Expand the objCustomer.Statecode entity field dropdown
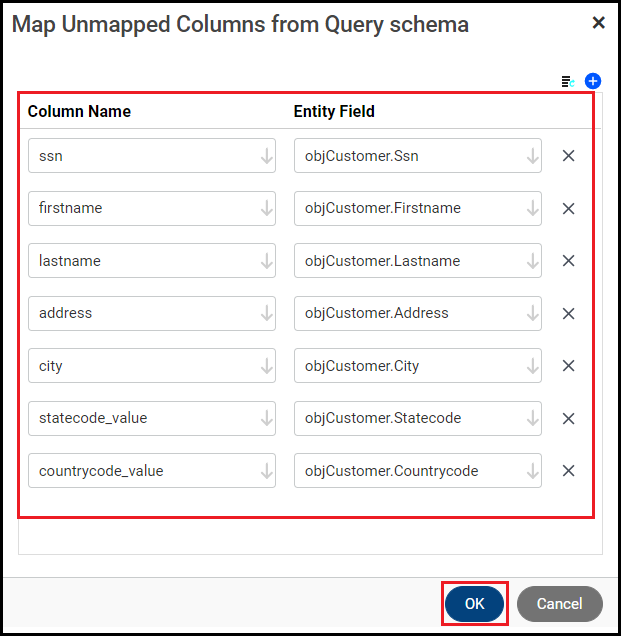The image size is (621, 636). [x=532, y=419]
